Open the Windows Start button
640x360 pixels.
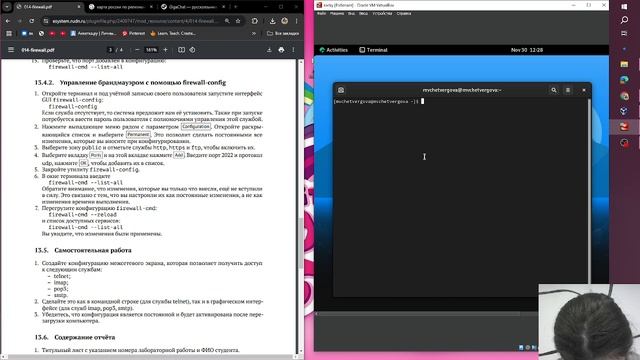coord(624,7)
